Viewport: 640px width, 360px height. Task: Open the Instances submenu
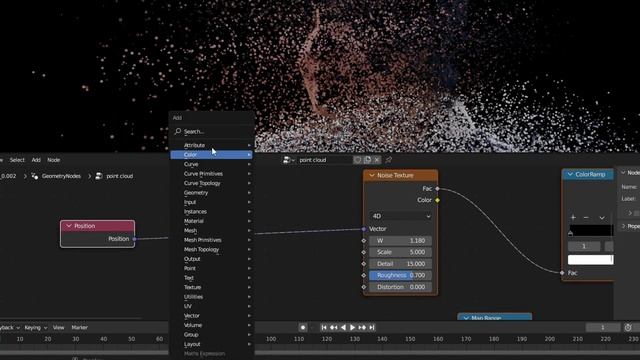pyautogui.click(x=211, y=211)
